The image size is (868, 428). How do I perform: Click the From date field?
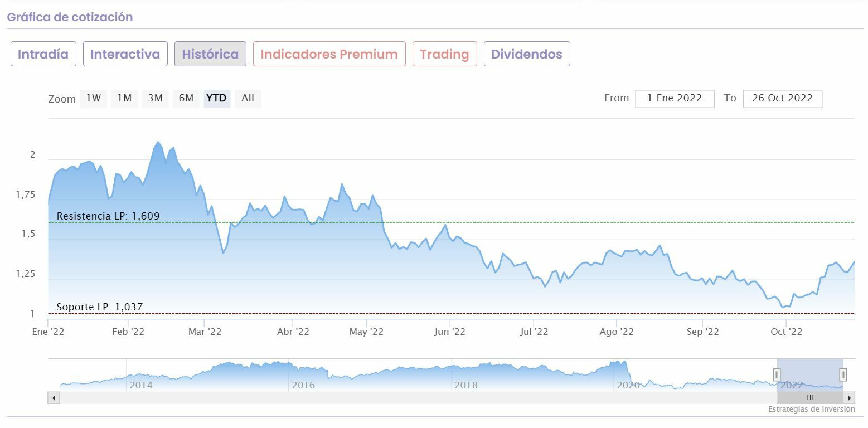(x=675, y=99)
